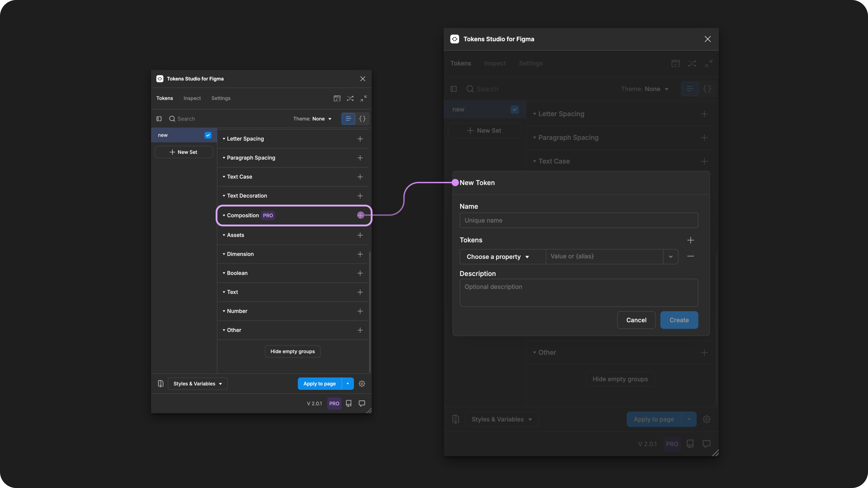
Task: Toggle the 'new' set checkbox in right window
Action: [514, 109]
